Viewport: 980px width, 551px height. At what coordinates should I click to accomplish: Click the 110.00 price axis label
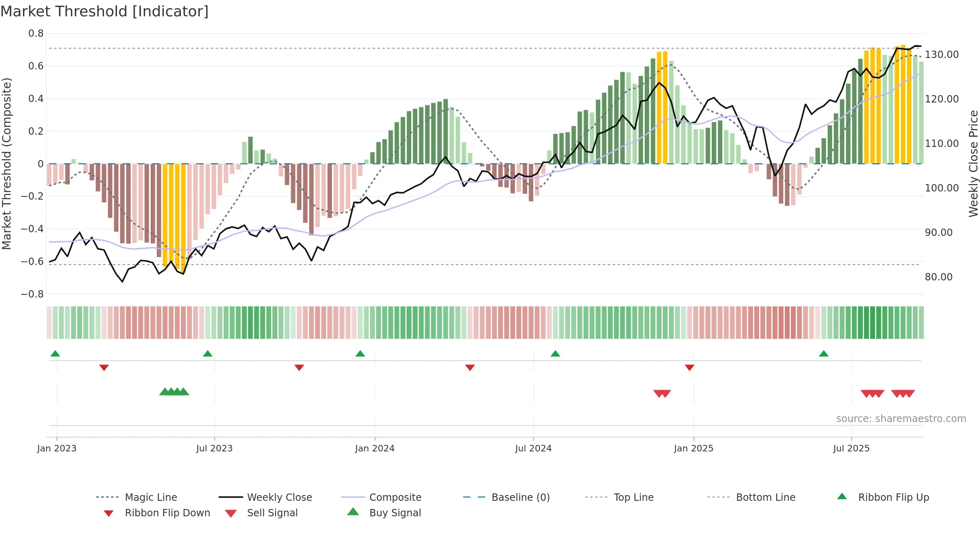[x=942, y=144]
